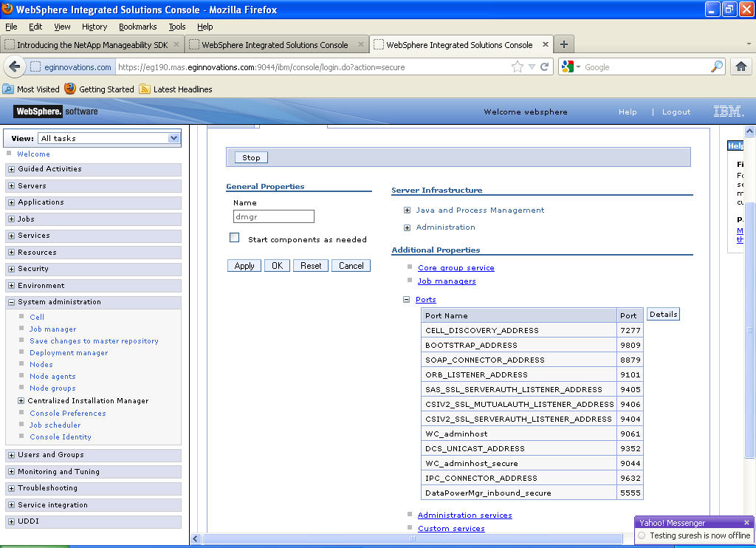Expand Service integration section

tap(12, 504)
